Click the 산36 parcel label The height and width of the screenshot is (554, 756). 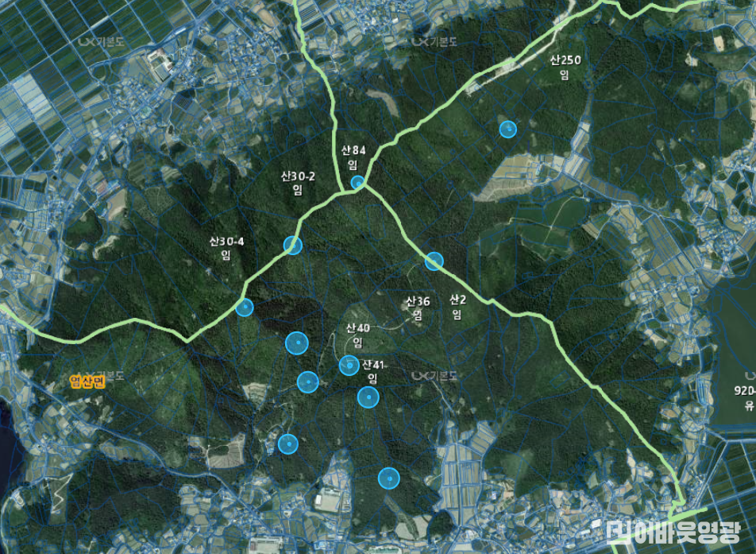click(418, 302)
